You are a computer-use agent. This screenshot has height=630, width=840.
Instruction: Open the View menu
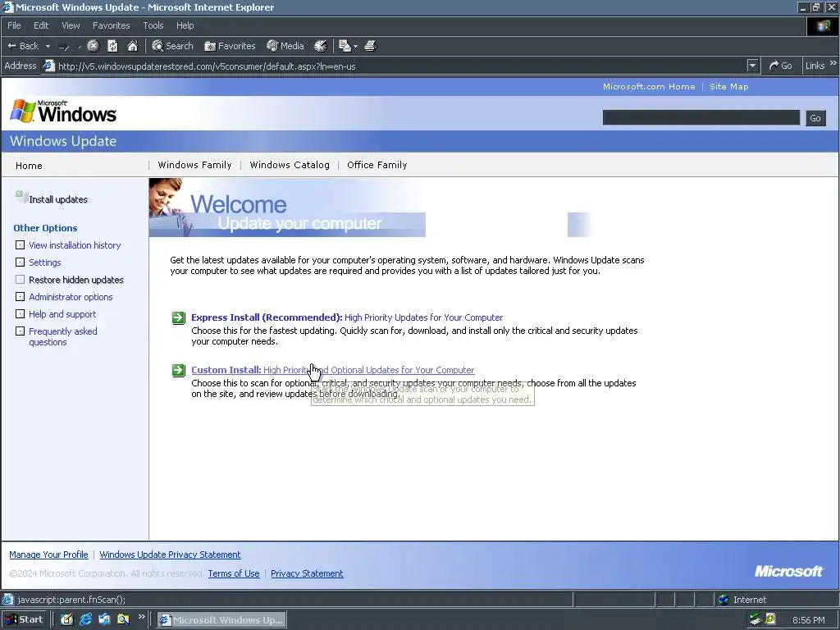[x=71, y=25]
